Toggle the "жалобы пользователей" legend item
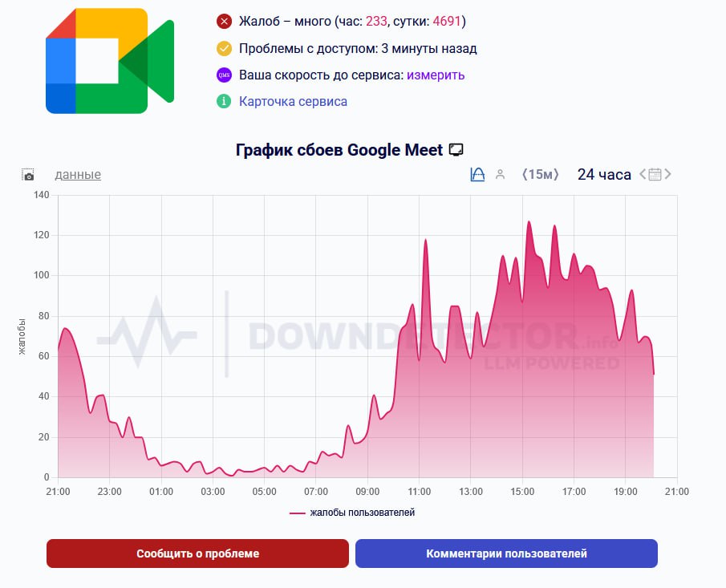The width and height of the screenshot is (726, 588). [x=352, y=513]
